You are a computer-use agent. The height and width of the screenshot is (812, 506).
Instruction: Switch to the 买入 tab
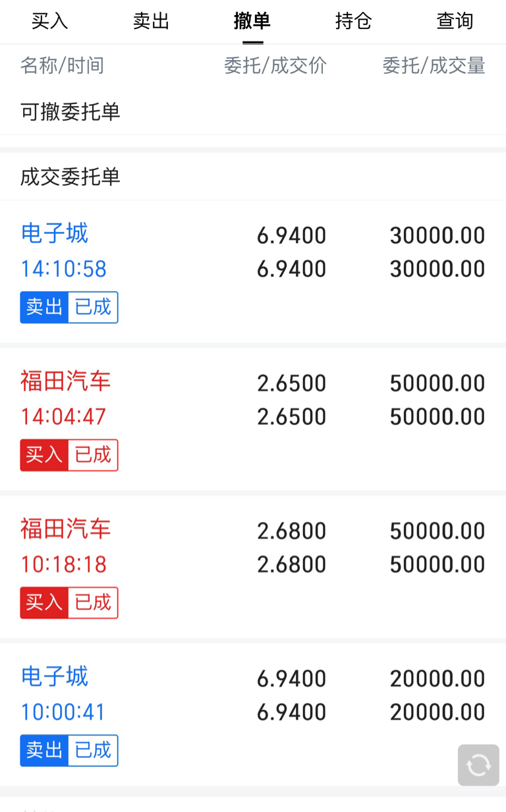[50, 21]
